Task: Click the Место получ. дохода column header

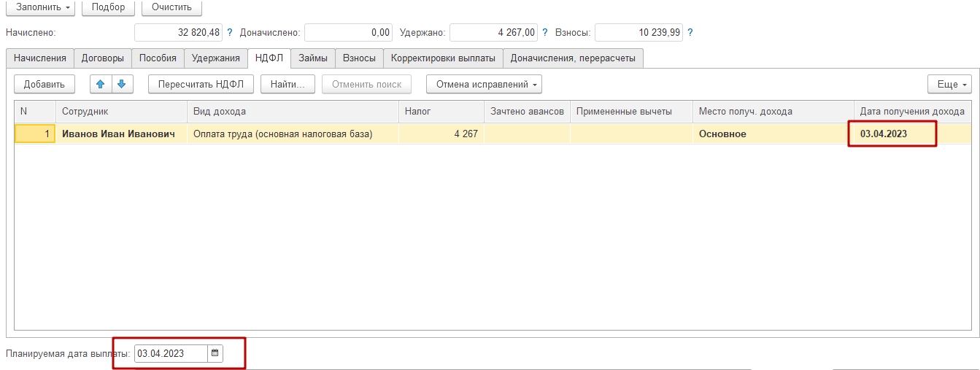Action: (x=773, y=112)
